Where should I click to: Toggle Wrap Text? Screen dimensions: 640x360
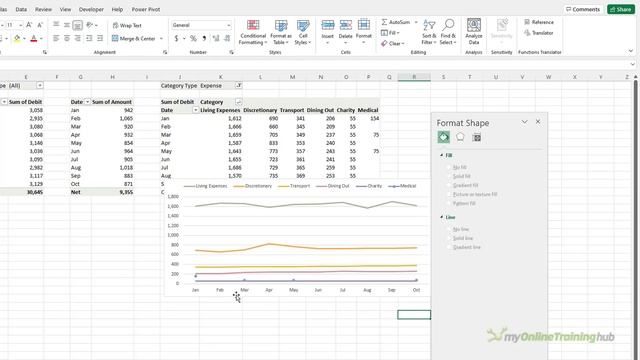pyautogui.click(x=127, y=25)
